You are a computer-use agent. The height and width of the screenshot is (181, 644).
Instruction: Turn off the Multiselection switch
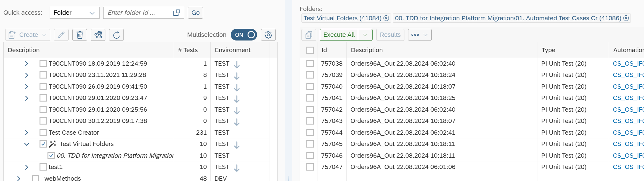[244, 35]
